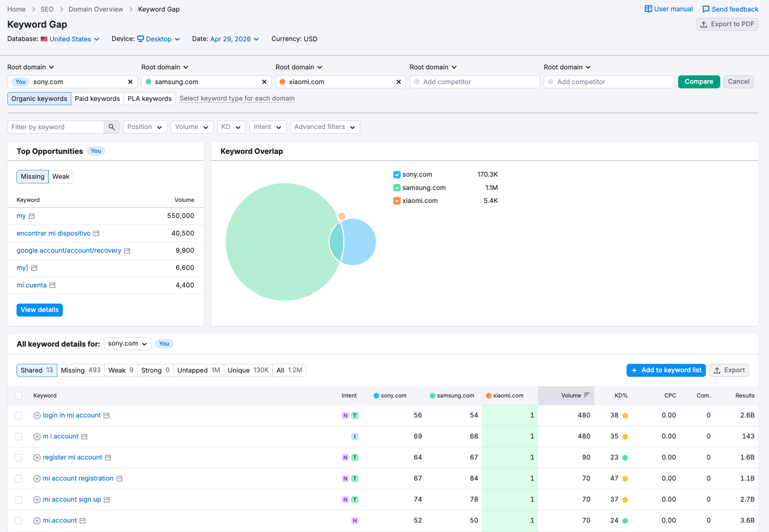Select the Untapped 1M tab
769x532 pixels.
point(199,370)
